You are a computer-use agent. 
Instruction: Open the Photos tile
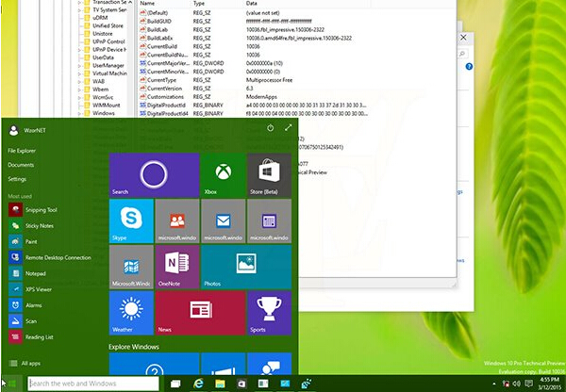click(x=246, y=268)
